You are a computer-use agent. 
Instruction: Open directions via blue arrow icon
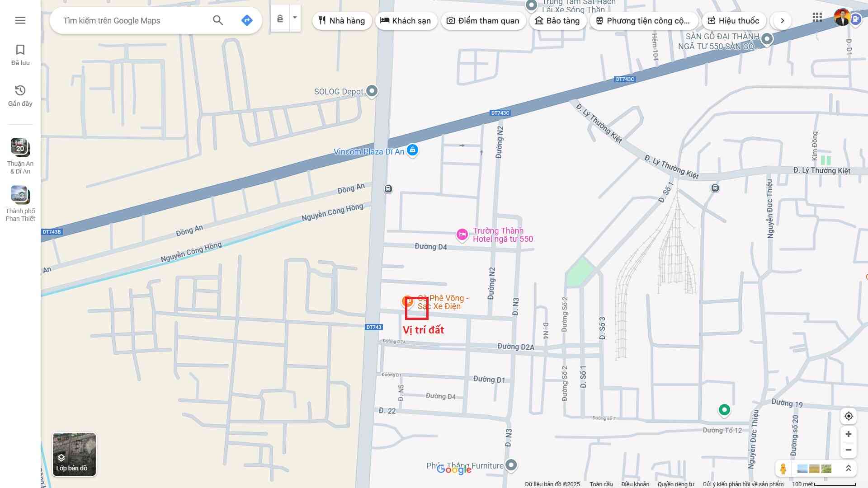click(x=247, y=20)
